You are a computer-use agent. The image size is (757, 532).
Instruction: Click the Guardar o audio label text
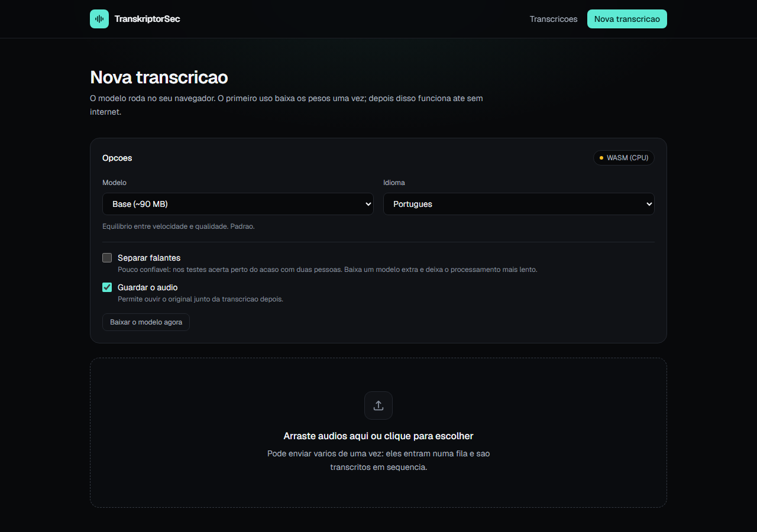point(148,287)
